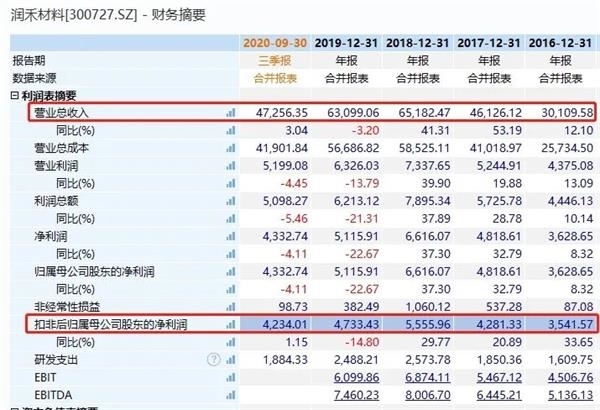Screen dimensions: 600x410
Task: Open EBIT link value 6,099.86
Action: pyautogui.click(x=356, y=377)
